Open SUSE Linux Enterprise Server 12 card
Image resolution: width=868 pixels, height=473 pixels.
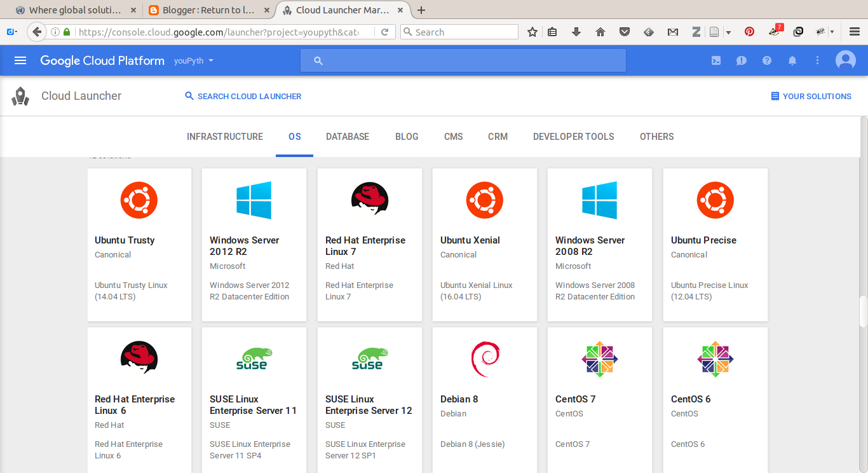click(370, 401)
